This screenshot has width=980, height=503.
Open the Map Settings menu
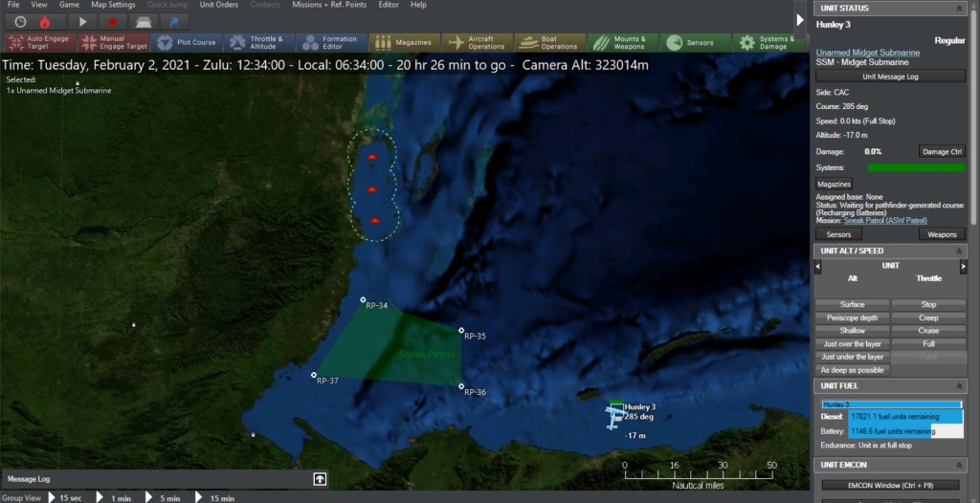(113, 5)
